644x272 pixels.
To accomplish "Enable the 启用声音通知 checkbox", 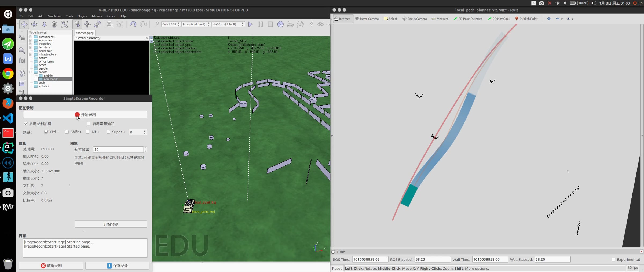I will (x=89, y=124).
